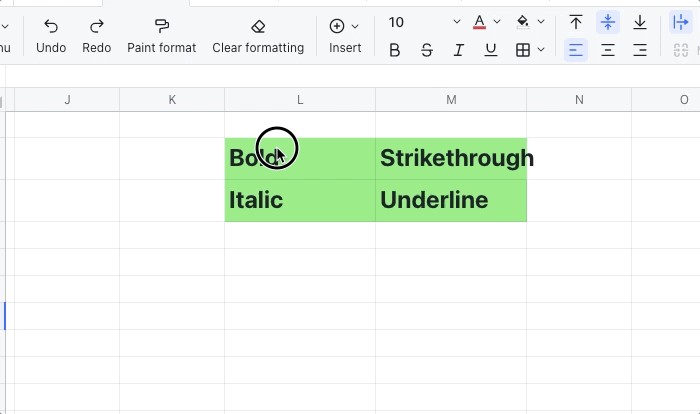The image size is (700, 414).
Task: Apply underline formatting
Action: [x=491, y=50]
